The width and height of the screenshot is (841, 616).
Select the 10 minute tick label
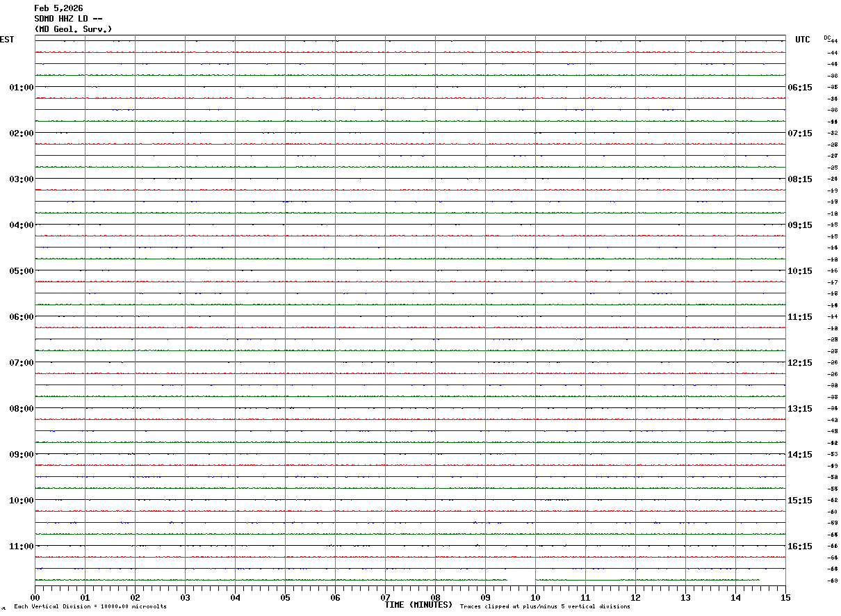pyautogui.click(x=535, y=597)
